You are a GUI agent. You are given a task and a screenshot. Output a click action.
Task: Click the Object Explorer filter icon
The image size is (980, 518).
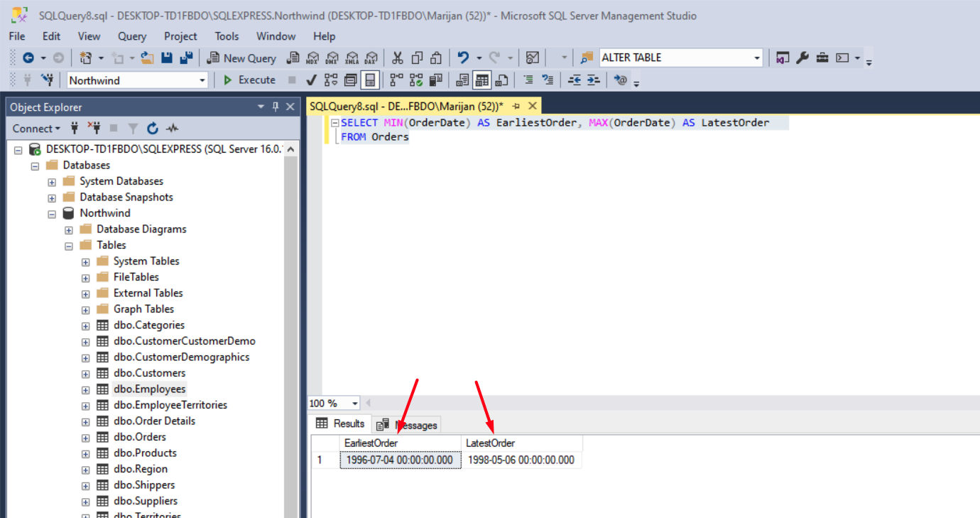click(133, 129)
